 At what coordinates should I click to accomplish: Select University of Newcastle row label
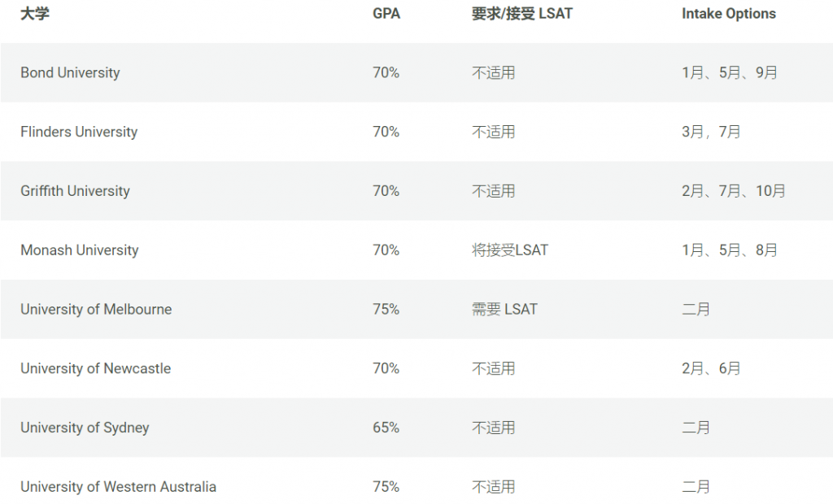[x=96, y=368]
